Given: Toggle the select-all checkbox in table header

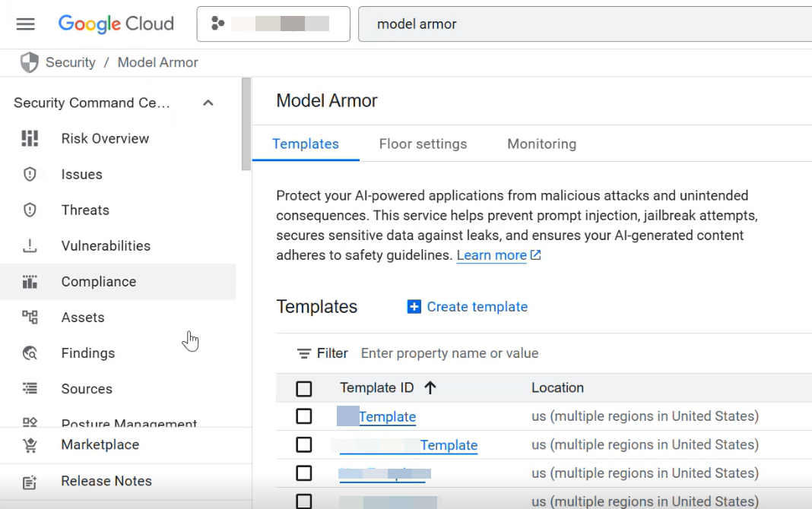Looking at the screenshot, I should pyautogui.click(x=304, y=389).
